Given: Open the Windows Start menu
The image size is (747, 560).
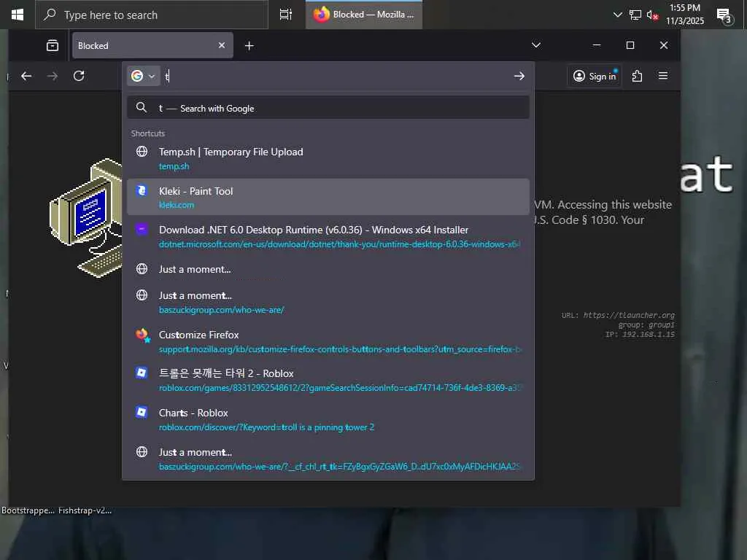Looking at the screenshot, I should 18,15.
